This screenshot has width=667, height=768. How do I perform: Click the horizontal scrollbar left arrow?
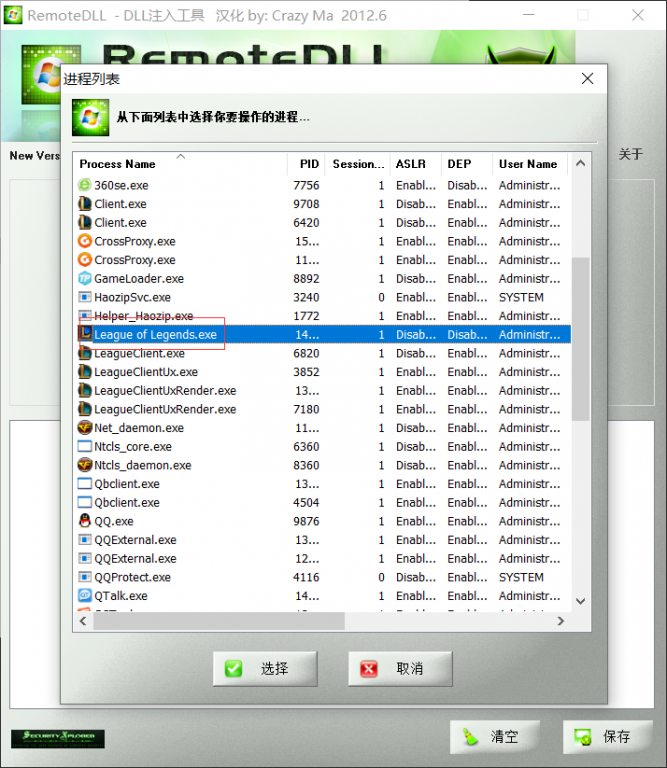point(83,621)
